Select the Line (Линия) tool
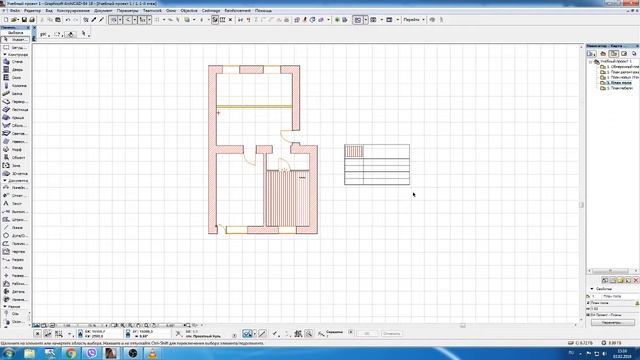Viewport: 640px width, 360px height. 15,228
